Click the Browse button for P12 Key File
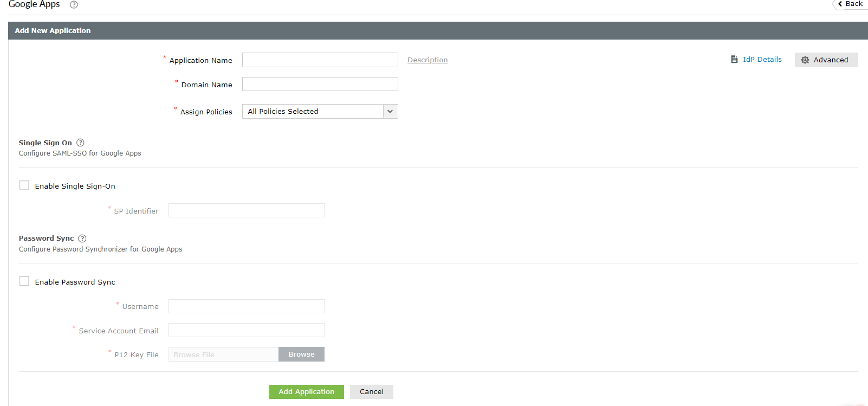The height and width of the screenshot is (406, 868). pyautogui.click(x=301, y=354)
